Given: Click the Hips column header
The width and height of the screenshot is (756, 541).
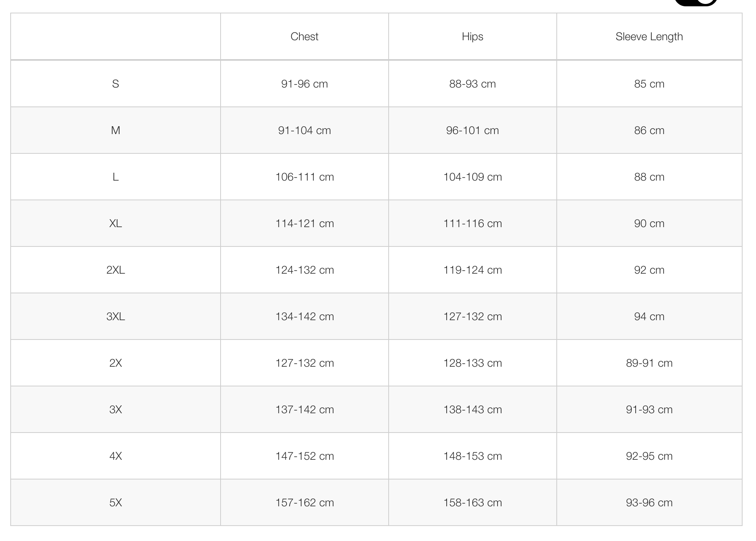Looking at the screenshot, I should coord(472,37).
